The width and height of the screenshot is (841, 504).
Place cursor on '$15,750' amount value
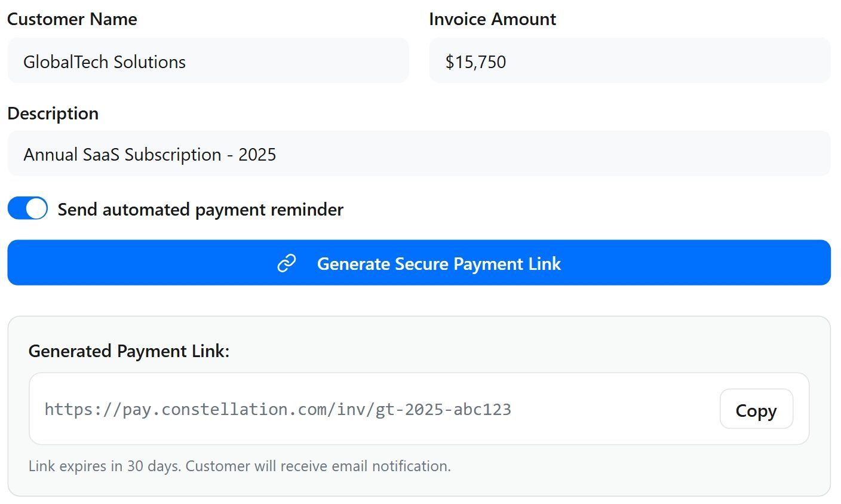point(475,62)
